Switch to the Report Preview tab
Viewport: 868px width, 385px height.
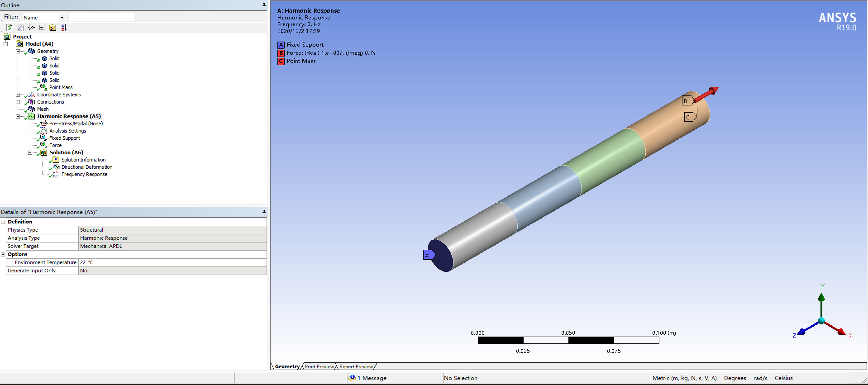pos(356,366)
